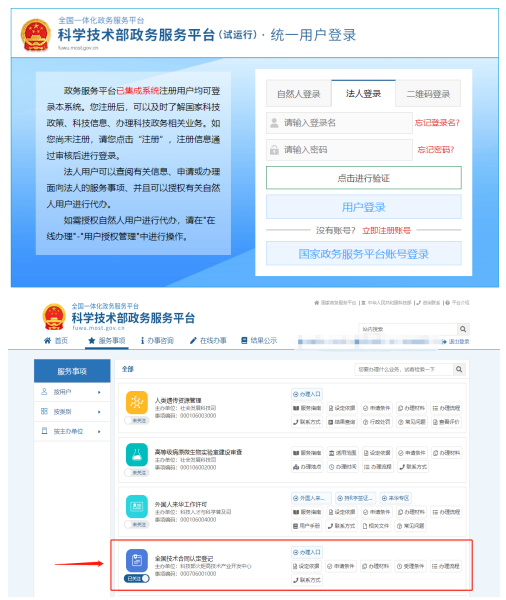Expand the 按主办单位 sidebar category
506x600 pixels.
tap(72, 432)
